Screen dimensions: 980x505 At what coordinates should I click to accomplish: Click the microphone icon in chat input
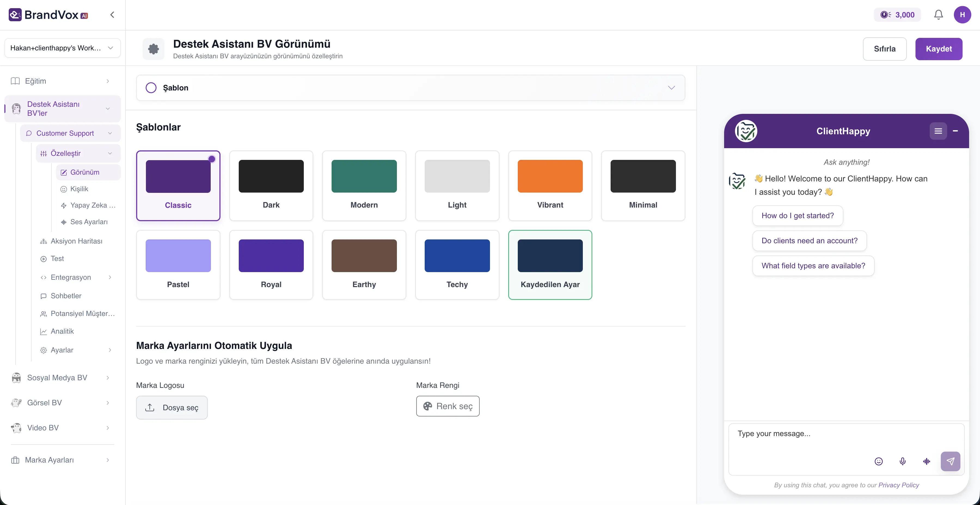click(x=902, y=461)
